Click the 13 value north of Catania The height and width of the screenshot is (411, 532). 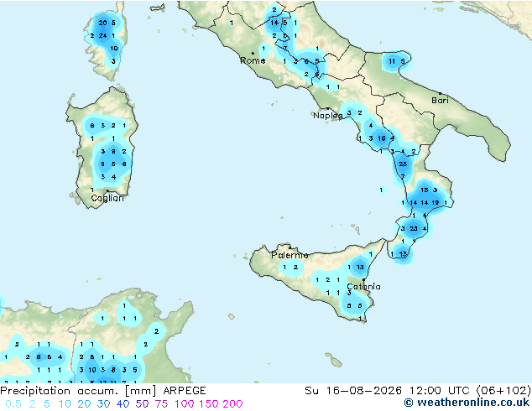[x=360, y=268]
